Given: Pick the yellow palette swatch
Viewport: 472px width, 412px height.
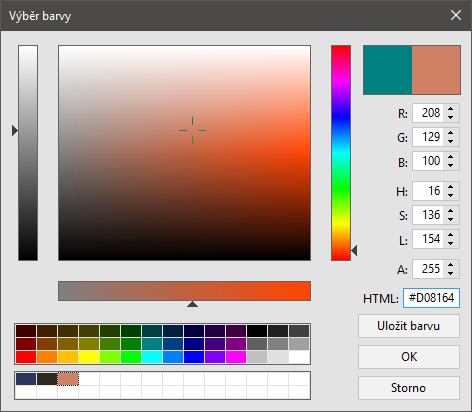Looking at the screenshot, I should click(89, 357).
